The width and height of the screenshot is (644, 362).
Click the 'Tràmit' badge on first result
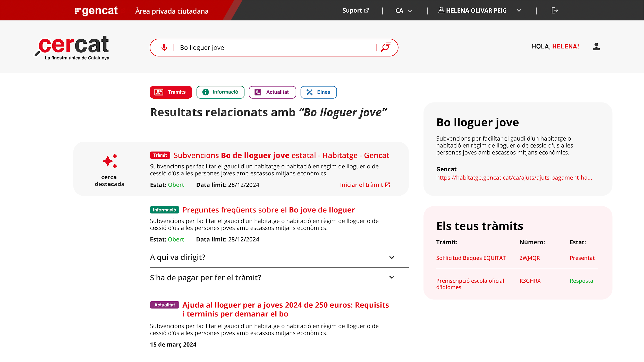click(160, 155)
